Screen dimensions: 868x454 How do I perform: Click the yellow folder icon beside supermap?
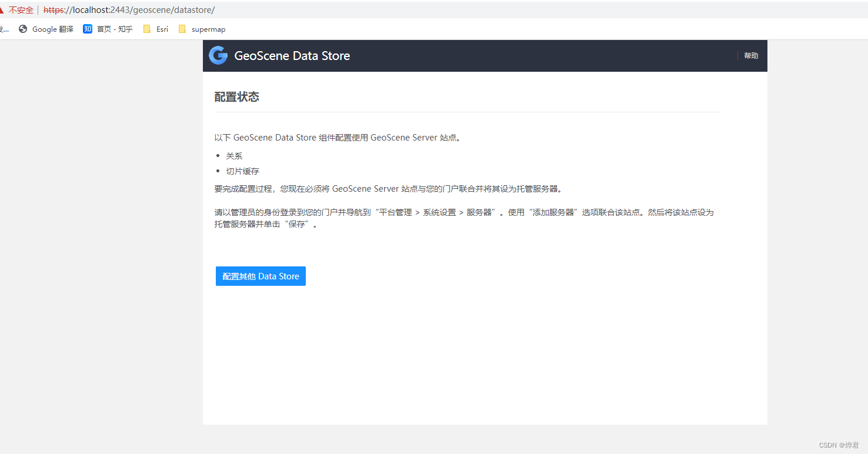tap(182, 29)
